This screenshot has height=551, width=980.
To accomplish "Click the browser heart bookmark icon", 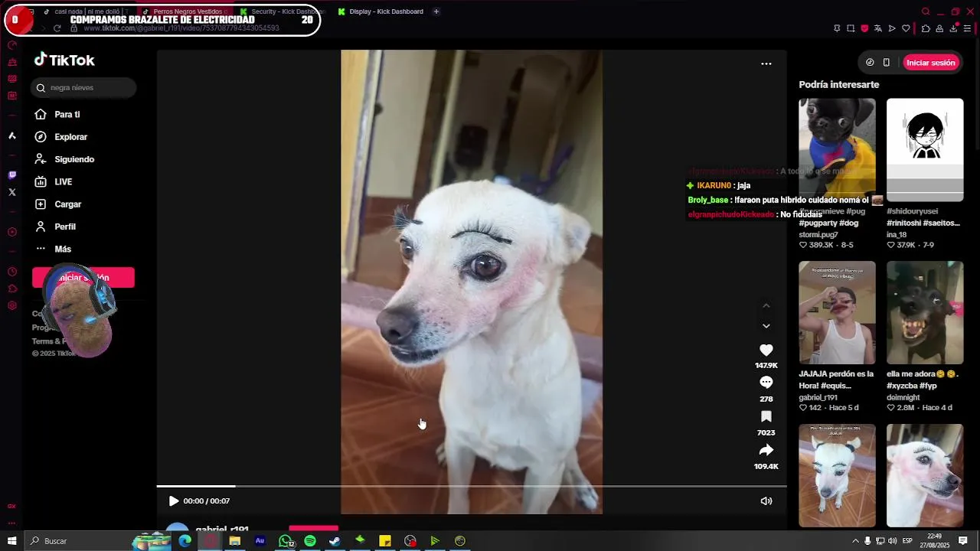I will coord(906,28).
